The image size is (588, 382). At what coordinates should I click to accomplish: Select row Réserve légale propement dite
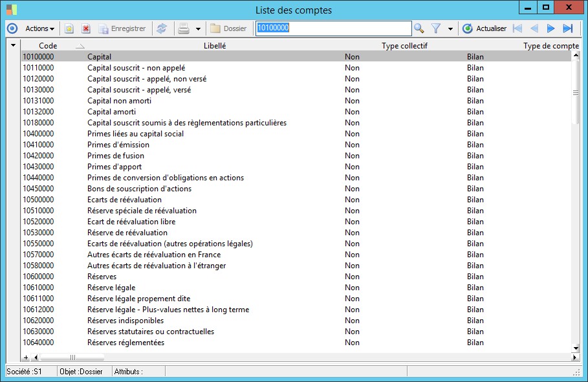pos(296,299)
